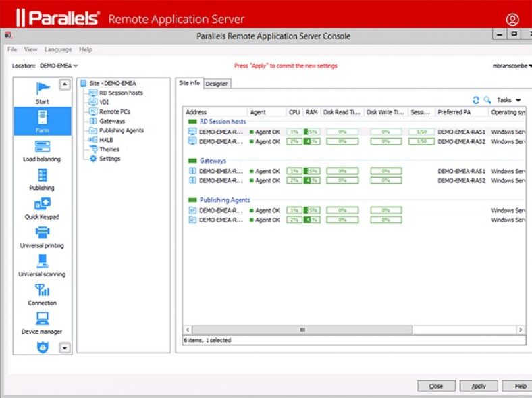Click the Close button at bottom
532x398 pixels.
click(436, 386)
